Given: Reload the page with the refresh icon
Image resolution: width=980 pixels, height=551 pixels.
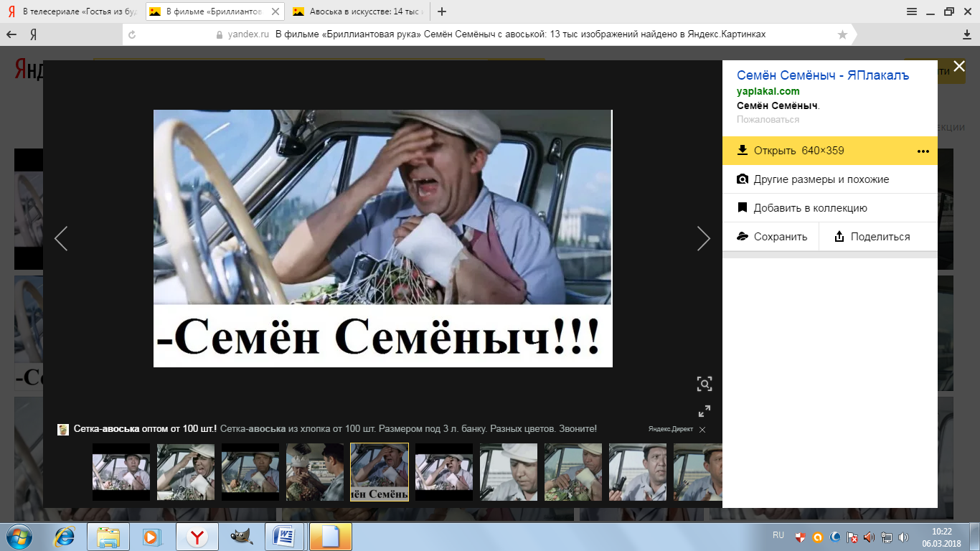Looking at the screenshot, I should click(131, 34).
